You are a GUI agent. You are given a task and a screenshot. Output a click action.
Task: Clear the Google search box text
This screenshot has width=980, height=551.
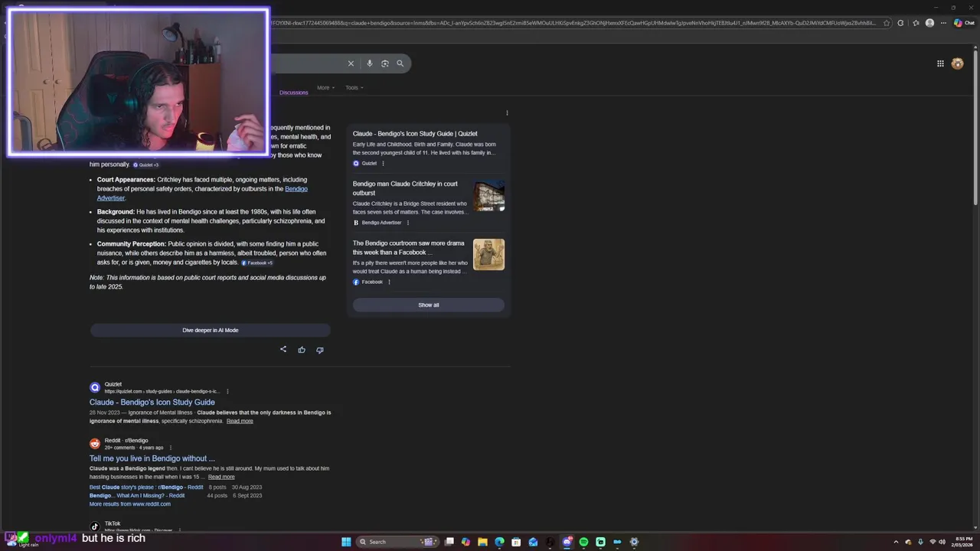tap(351, 64)
